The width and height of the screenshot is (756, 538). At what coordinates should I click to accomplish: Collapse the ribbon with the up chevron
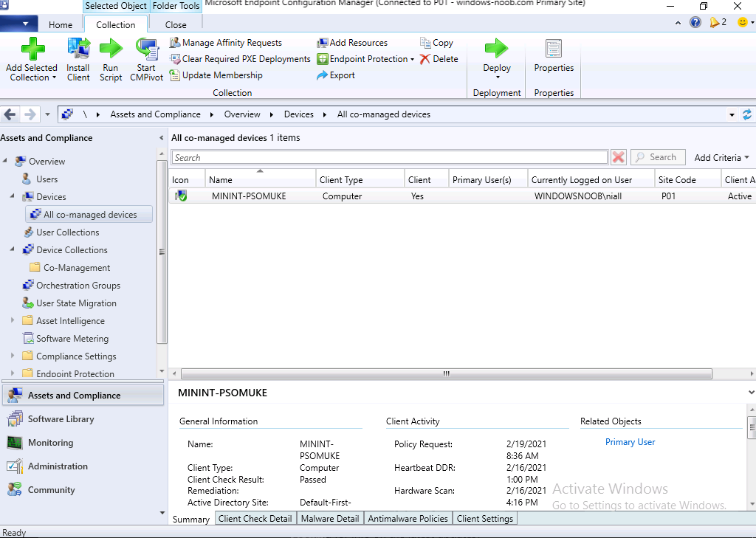click(x=678, y=23)
